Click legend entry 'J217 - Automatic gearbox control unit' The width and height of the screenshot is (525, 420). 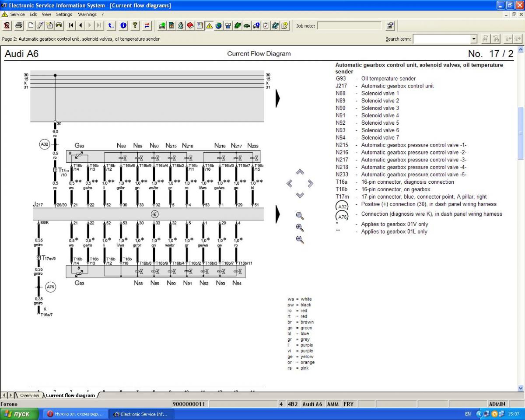coord(385,86)
